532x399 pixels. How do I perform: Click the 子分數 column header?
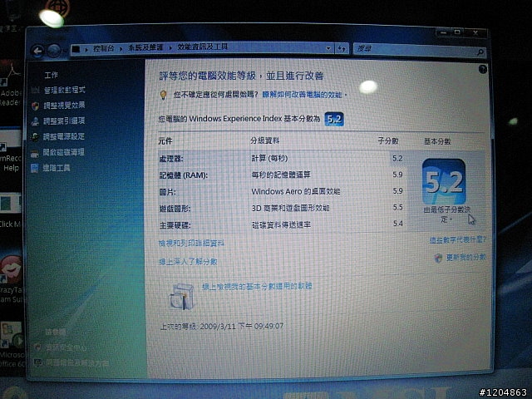click(x=388, y=140)
